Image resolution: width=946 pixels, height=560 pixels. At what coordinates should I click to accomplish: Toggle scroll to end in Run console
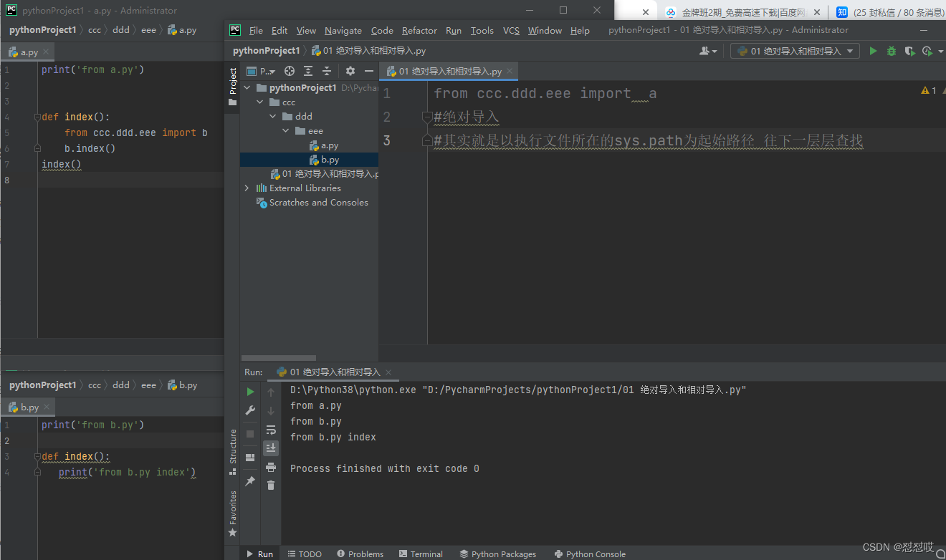pyautogui.click(x=271, y=448)
